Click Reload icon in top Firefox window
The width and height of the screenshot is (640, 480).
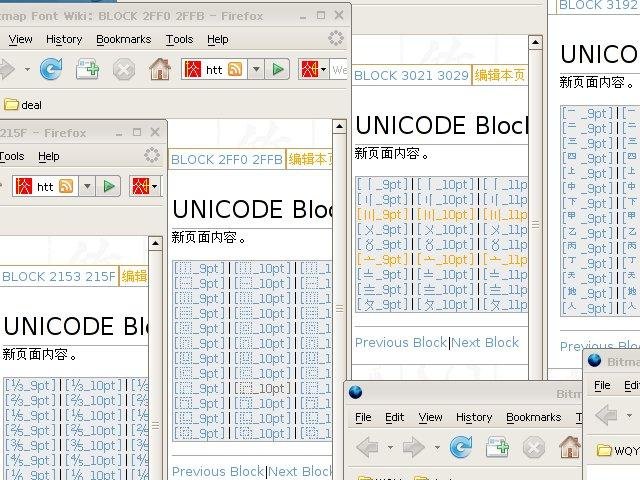pos(51,69)
